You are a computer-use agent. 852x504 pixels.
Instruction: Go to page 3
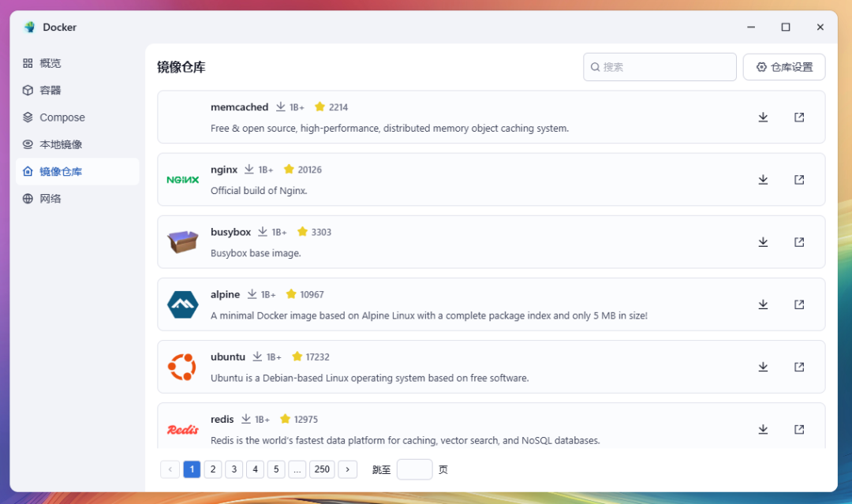tap(234, 469)
